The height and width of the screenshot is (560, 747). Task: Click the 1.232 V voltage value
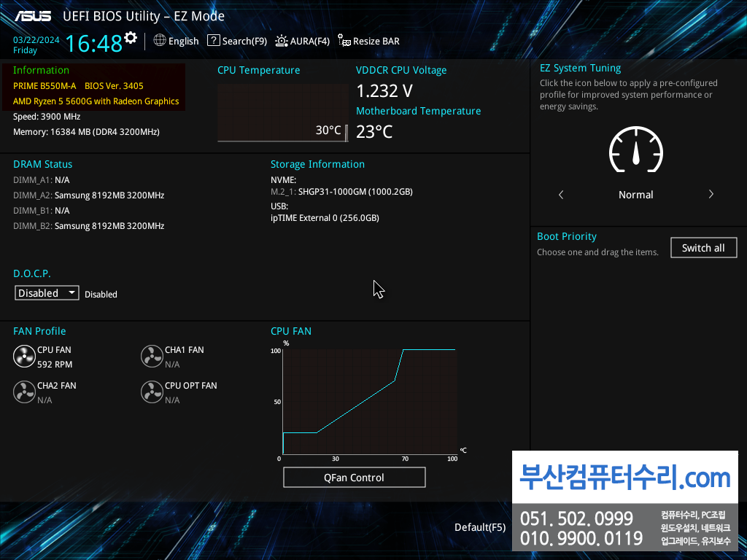pyautogui.click(x=384, y=91)
